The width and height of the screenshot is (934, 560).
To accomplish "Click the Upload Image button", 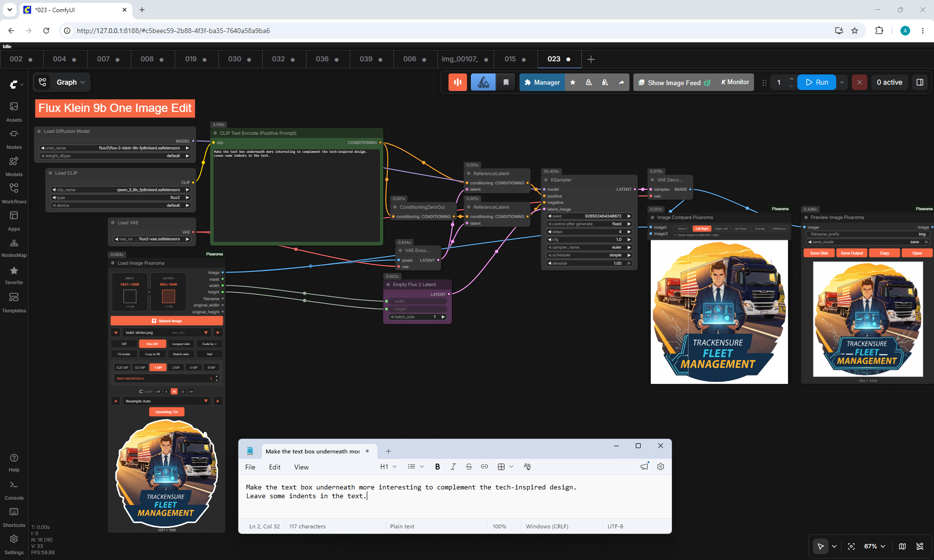I will coord(167,321).
